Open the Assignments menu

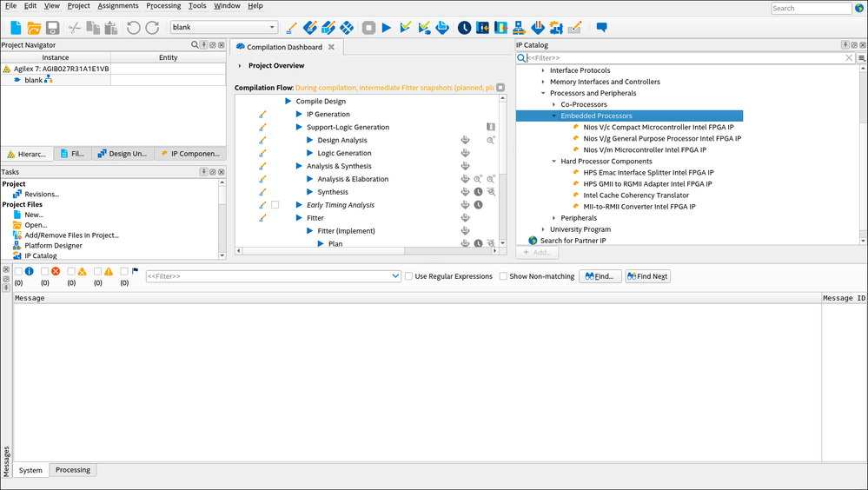(x=117, y=6)
